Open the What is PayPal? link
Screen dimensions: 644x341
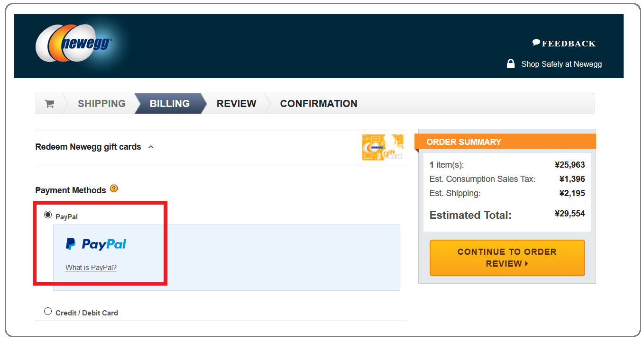(91, 268)
